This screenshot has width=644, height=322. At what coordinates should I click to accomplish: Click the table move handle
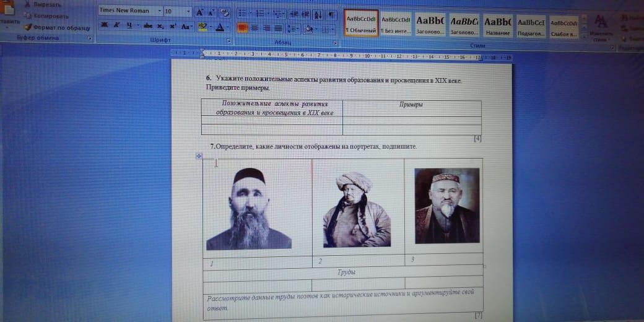[x=198, y=155]
